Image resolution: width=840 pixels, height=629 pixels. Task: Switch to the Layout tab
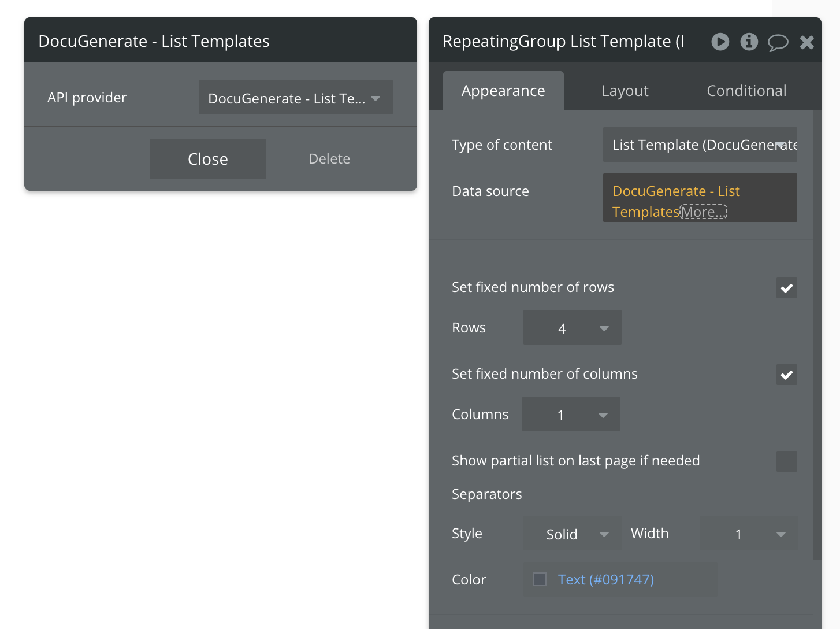coord(625,91)
